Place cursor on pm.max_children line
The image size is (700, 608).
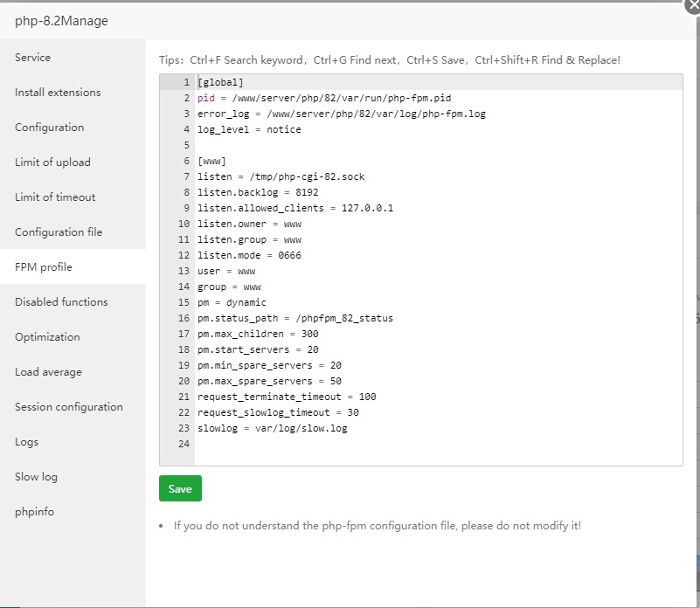tap(258, 334)
